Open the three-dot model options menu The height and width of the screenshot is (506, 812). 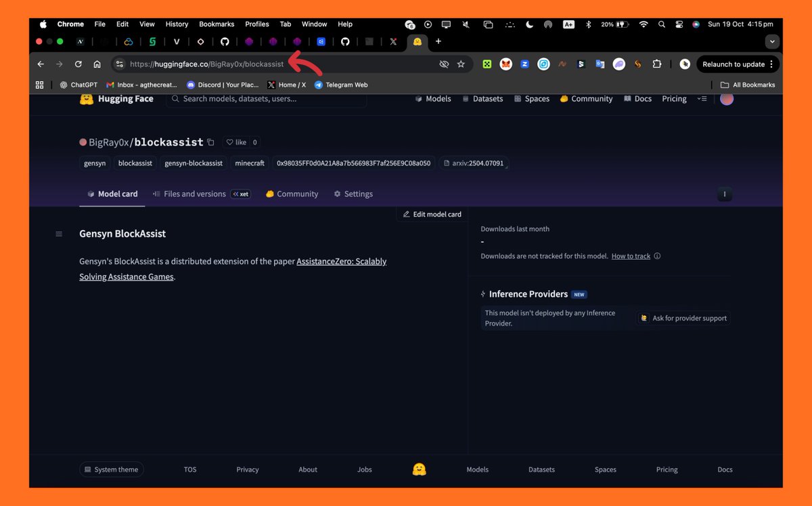(x=725, y=194)
